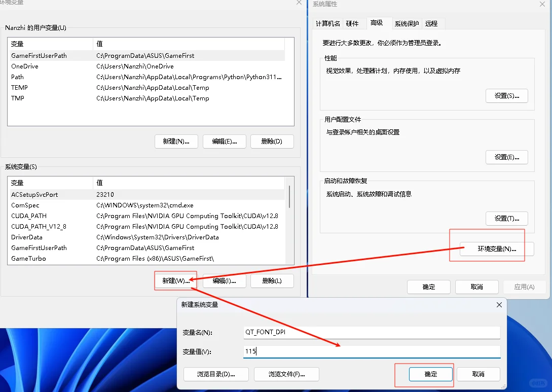552x392 pixels.
Task: Open startup and recovery settings 设置(T)
Action: [506, 218]
